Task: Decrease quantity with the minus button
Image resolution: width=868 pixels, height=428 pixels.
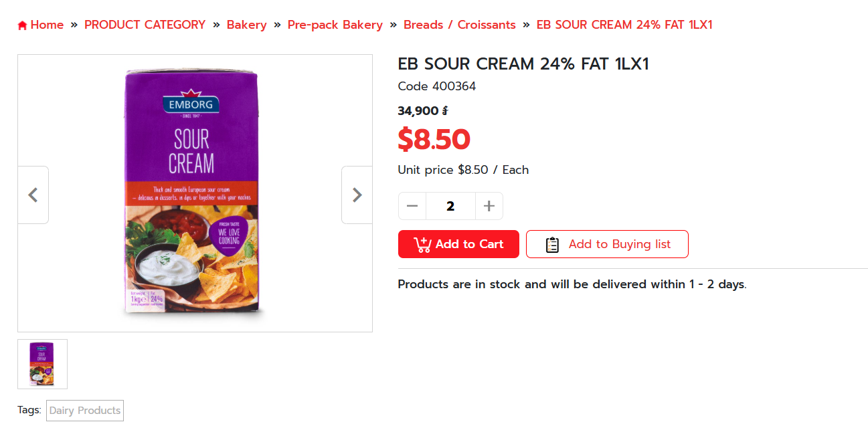Action: point(412,206)
